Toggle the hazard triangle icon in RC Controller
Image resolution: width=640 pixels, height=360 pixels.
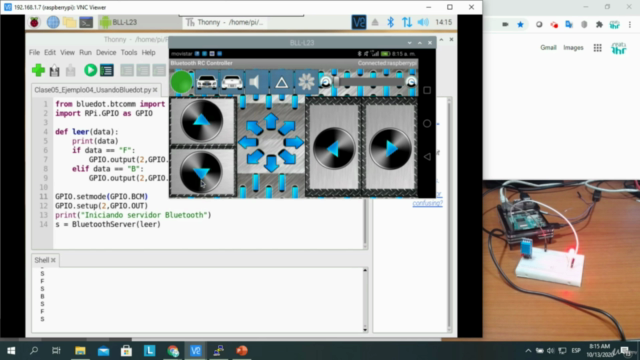pyautogui.click(x=281, y=82)
